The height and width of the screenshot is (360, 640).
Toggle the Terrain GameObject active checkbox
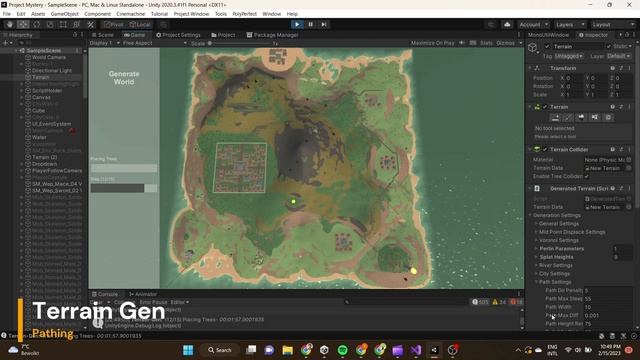[547, 47]
